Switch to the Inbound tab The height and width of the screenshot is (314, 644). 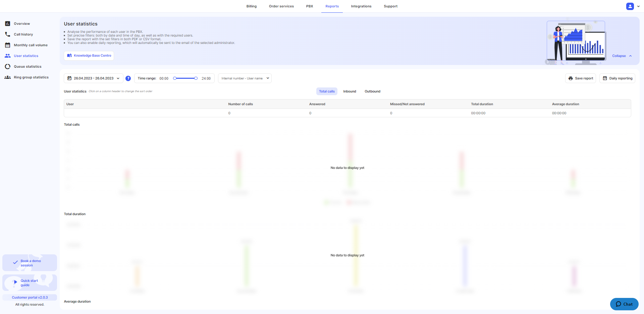point(350,91)
